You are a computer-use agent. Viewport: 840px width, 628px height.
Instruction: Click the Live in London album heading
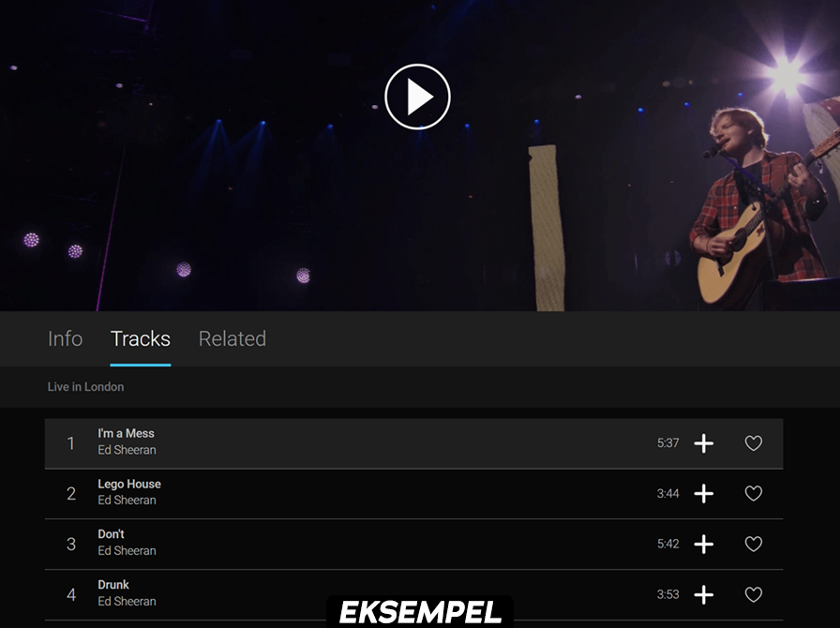pos(86,387)
